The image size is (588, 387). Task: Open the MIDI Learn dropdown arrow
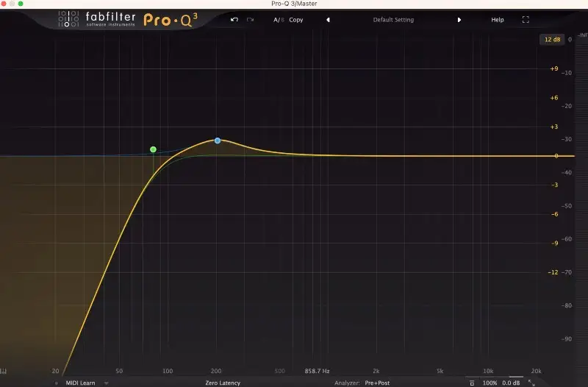pyautogui.click(x=107, y=383)
